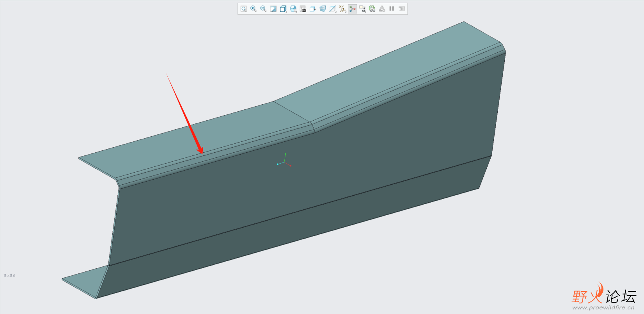Click the Zoom Out magnifier icon

tap(263, 9)
